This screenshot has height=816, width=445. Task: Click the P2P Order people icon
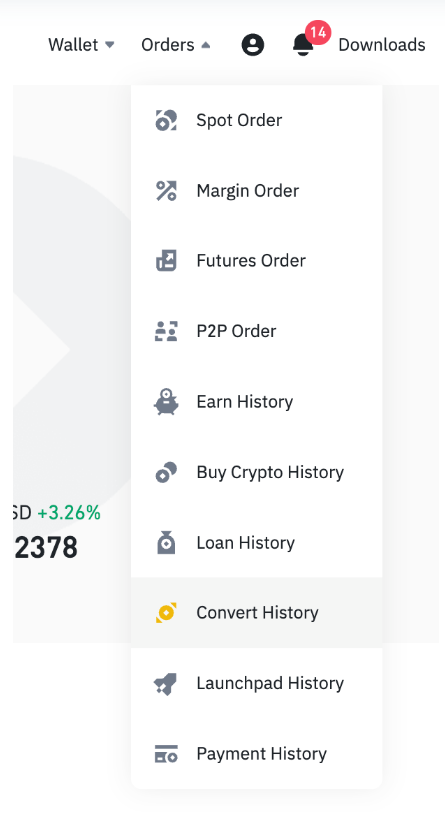coord(166,331)
